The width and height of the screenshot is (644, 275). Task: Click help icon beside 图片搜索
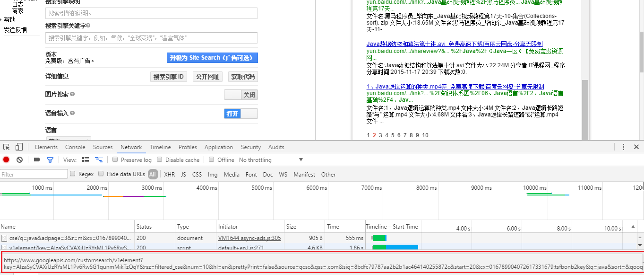[72, 95]
